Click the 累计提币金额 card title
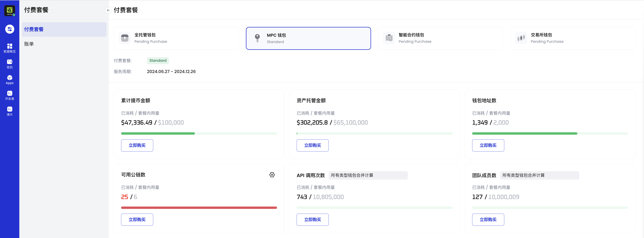The image size is (644, 238). pyautogui.click(x=136, y=100)
